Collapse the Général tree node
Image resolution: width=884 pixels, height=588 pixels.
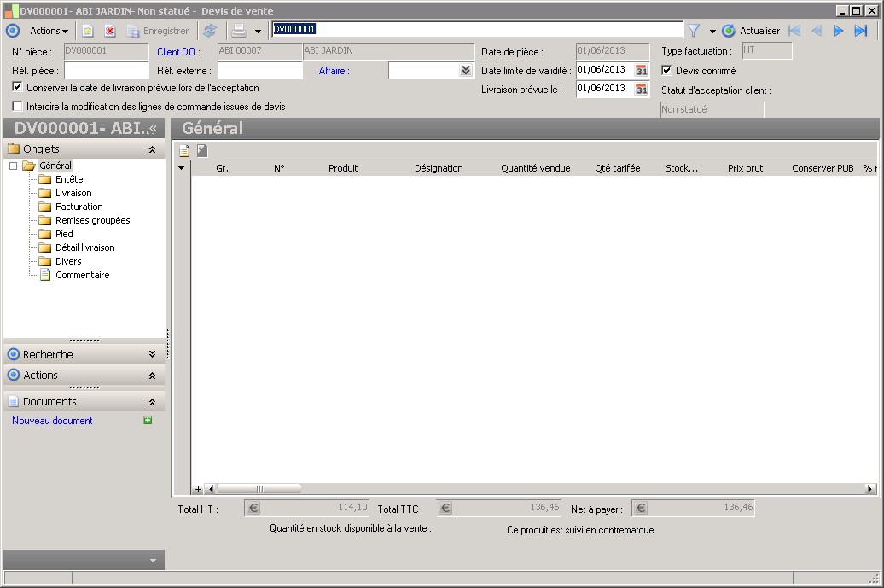coord(14,166)
